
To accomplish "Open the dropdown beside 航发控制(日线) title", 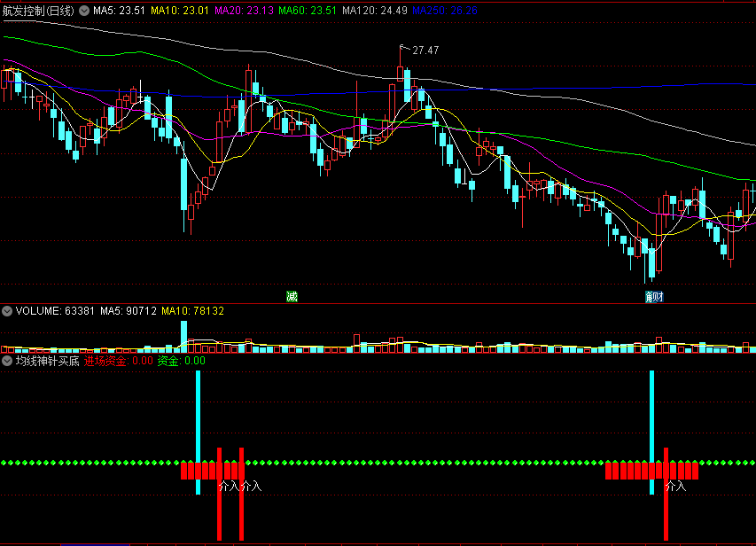I will [84, 11].
